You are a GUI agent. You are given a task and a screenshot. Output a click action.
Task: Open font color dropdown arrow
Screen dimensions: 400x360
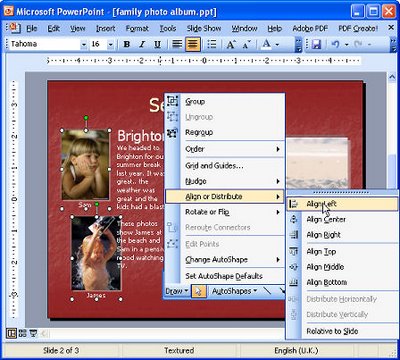(x=277, y=44)
